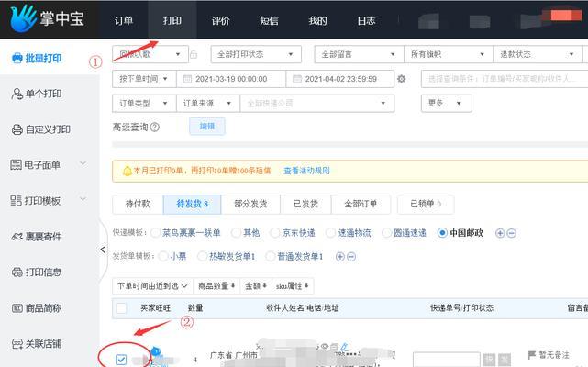Open the 打印 top menu

tap(172, 20)
